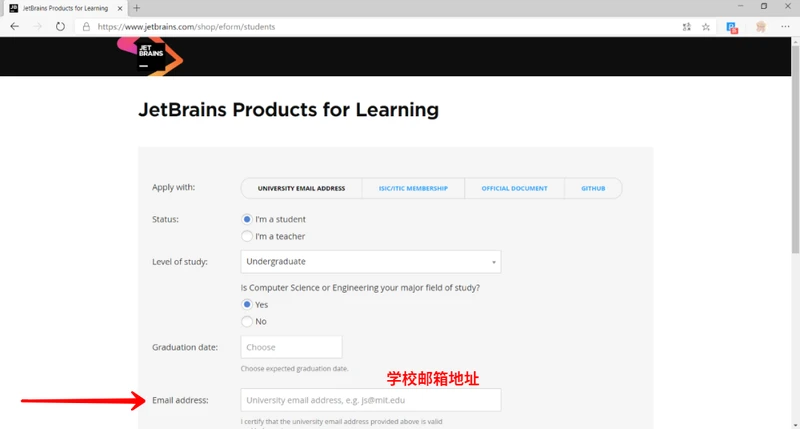Viewport: 800px width, 429px height.
Task: Open browser settings and more menu
Action: 785,27
